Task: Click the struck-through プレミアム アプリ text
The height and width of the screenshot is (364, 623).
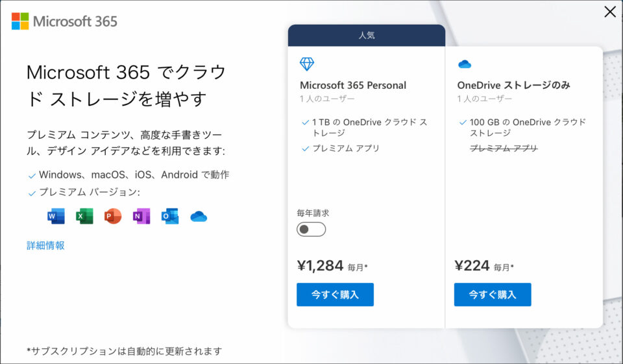Action: pos(504,148)
